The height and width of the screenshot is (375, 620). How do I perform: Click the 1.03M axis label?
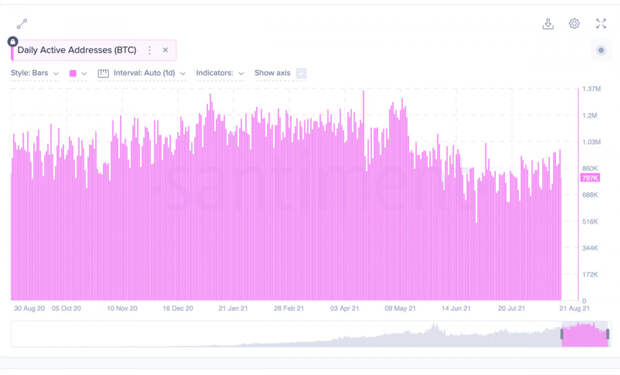592,142
